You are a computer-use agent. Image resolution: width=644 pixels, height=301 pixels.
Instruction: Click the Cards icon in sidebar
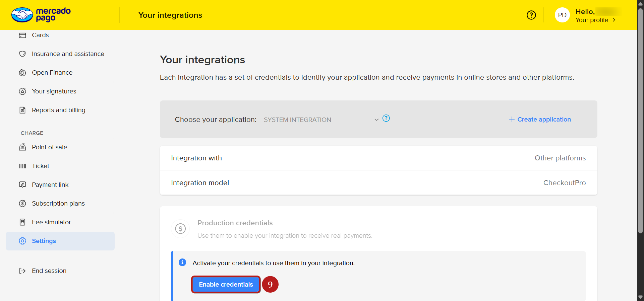point(22,35)
